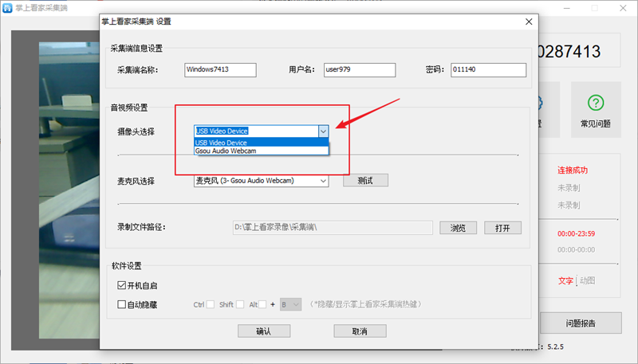Select USB Video Device from the list
638x364 pixels.
[262, 143]
